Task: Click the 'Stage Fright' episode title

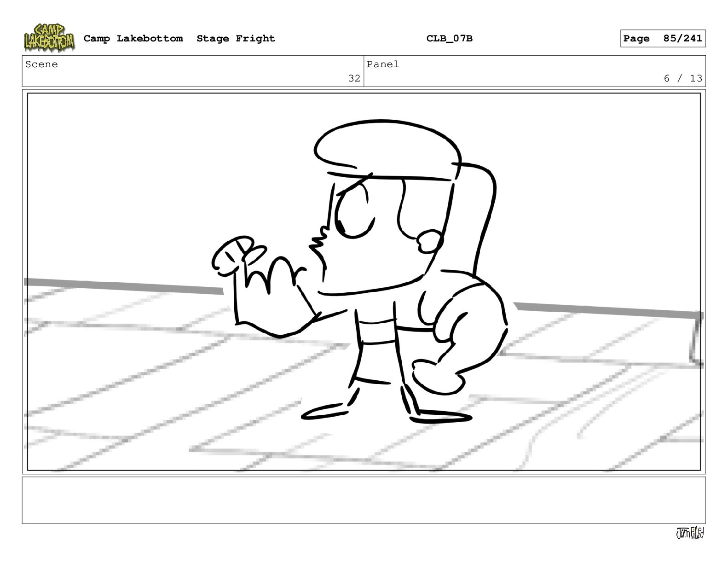Action: pyautogui.click(x=236, y=39)
